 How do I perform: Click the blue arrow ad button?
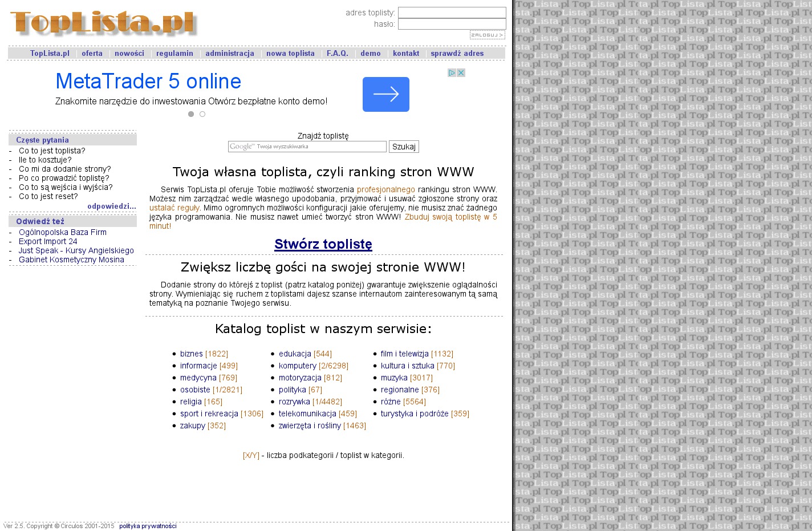click(x=385, y=94)
